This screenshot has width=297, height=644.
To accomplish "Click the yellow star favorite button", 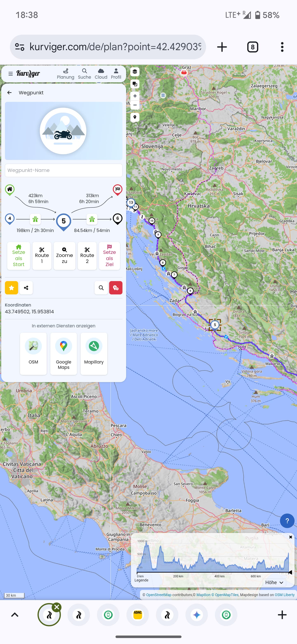I will pos(12,288).
